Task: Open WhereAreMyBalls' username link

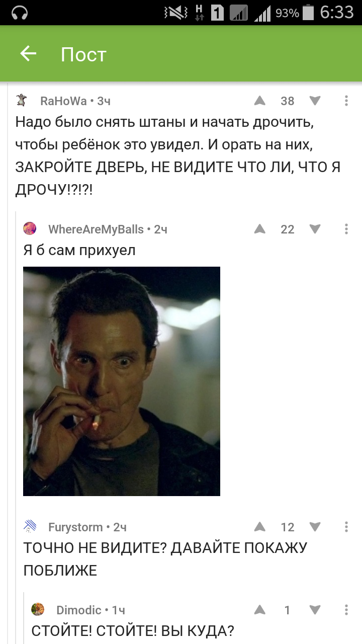Action: click(x=96, y=229)
